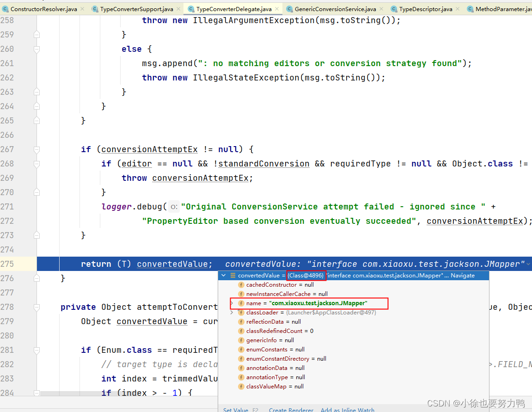Switch to TypeDescriptor.java tab

point(426,9)
